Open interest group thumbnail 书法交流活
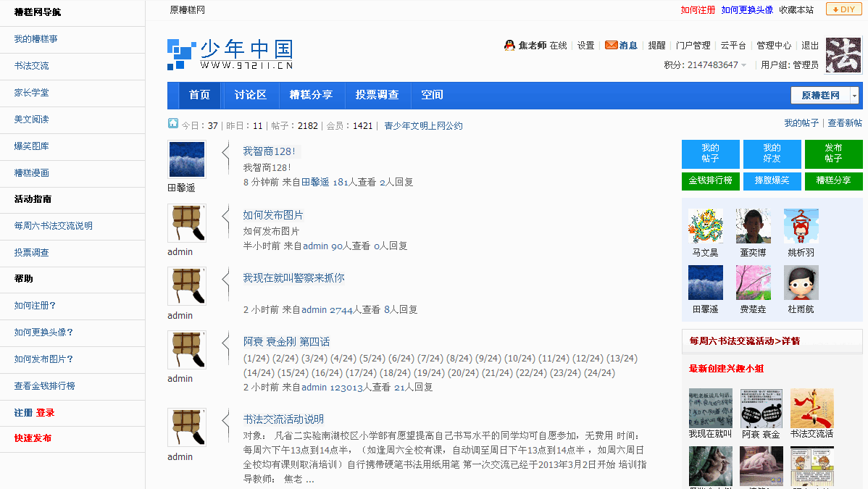The height and width of the screenshot is (489, 868). [x=812, y=408]
